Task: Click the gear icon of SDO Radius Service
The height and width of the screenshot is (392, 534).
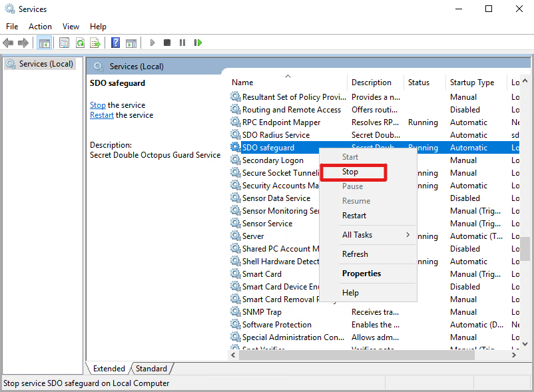Action: (x=235, y=134)
